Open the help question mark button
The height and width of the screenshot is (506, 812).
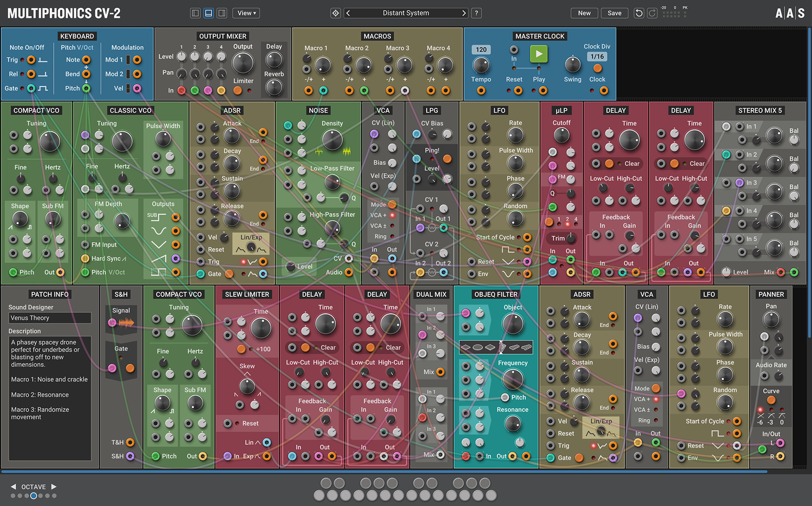(476, 13)
